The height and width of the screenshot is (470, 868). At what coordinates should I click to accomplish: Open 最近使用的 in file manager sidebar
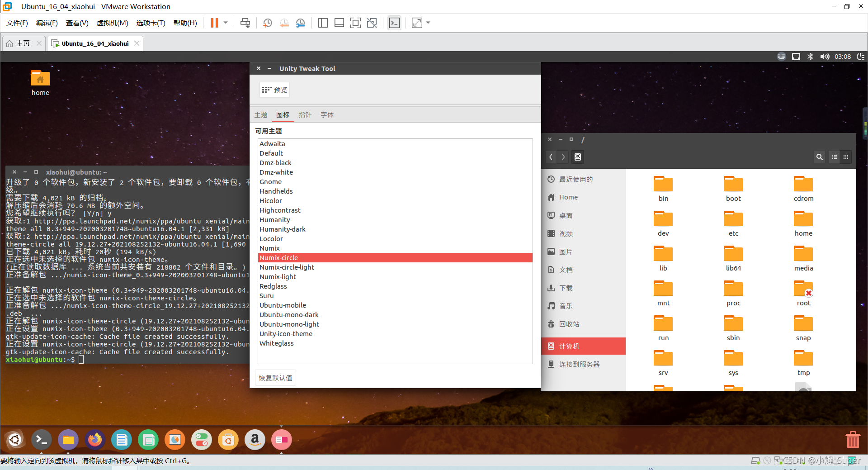[x=584, y=179]
